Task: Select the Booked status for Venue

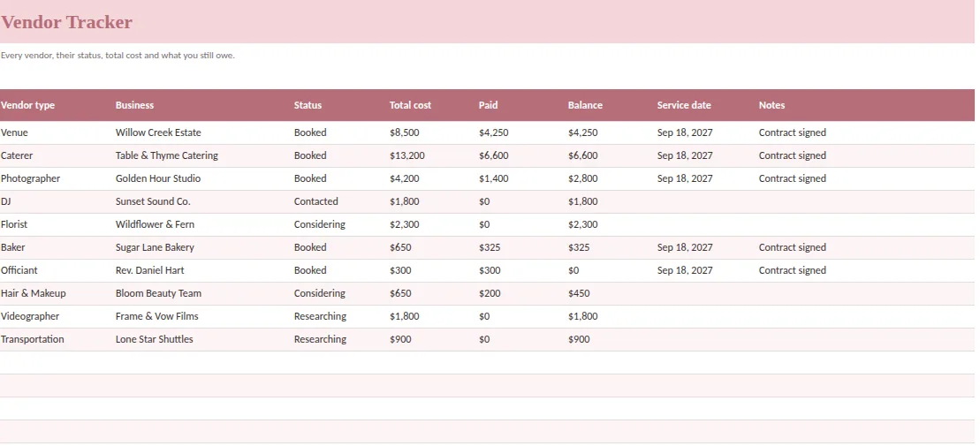Action: [310, 132]
